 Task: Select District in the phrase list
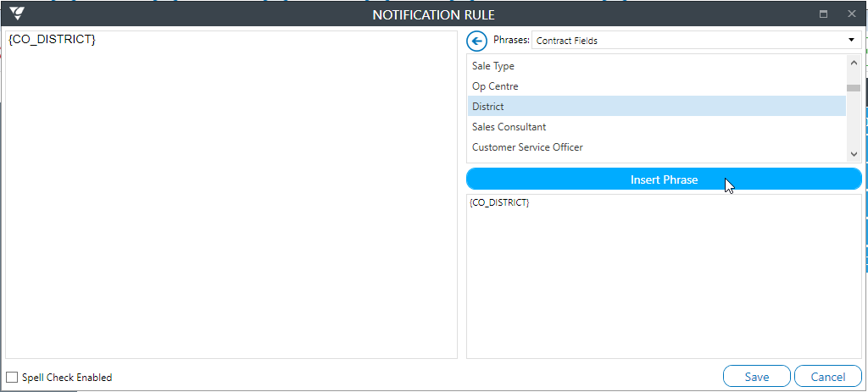click(657, 106)
